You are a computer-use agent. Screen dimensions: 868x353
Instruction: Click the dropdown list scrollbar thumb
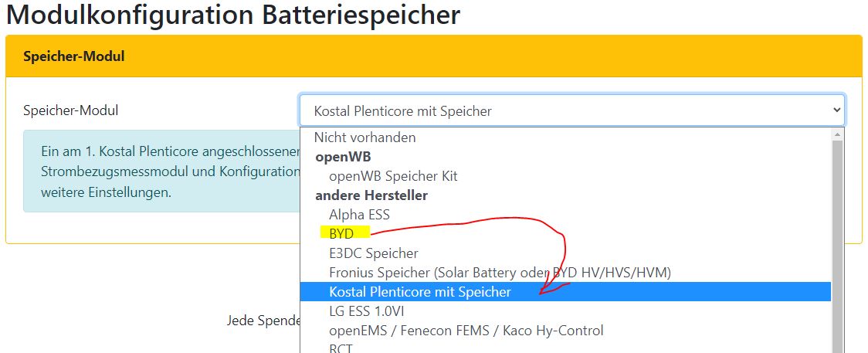tap(836, 239)
